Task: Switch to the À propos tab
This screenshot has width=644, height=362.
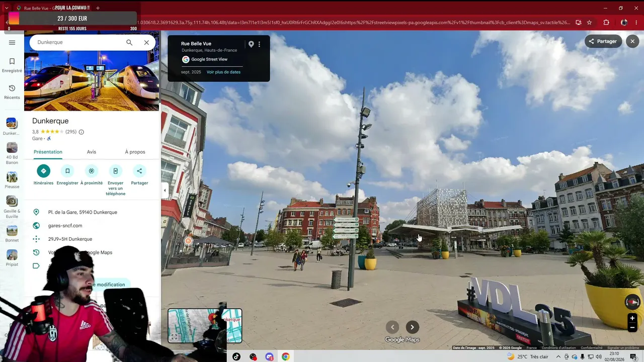Action: pyautogui.click(x=135, y=152)
